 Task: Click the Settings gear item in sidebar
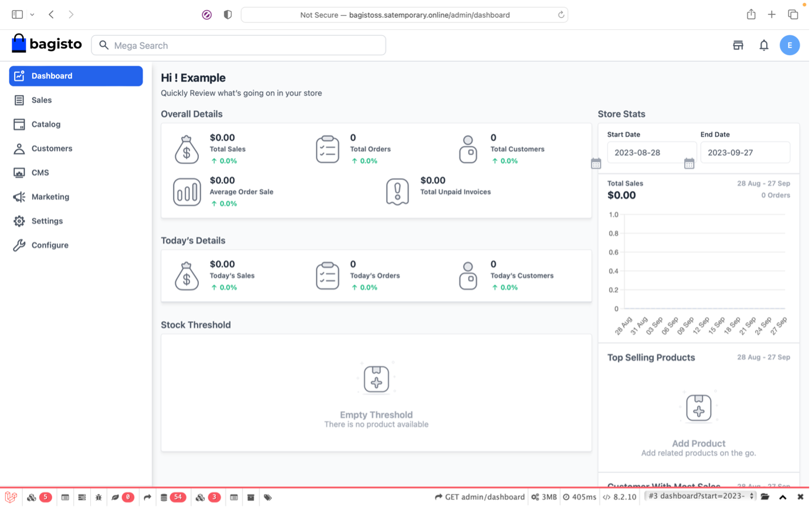76,221
